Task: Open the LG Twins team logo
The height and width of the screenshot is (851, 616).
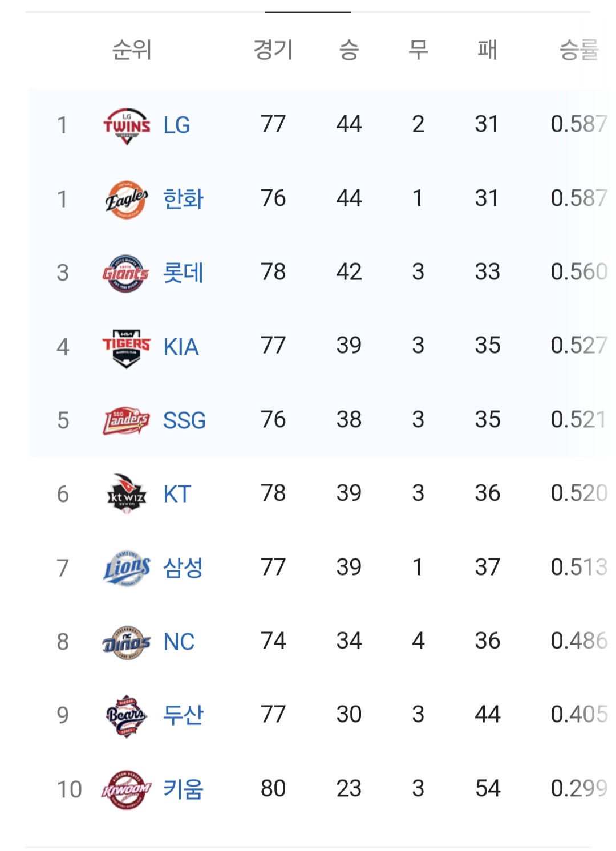Action: pos(127,125)
